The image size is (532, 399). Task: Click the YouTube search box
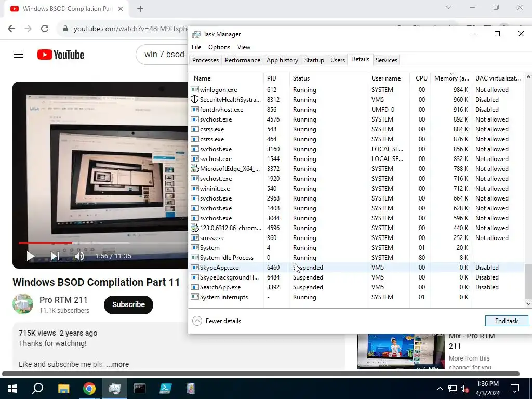click(x=162, y=54)
